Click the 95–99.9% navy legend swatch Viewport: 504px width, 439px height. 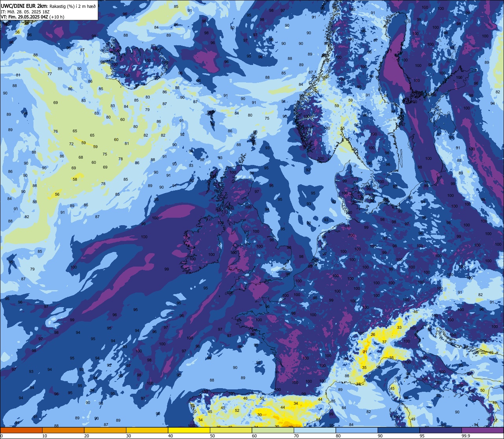[x=441, y=430]
